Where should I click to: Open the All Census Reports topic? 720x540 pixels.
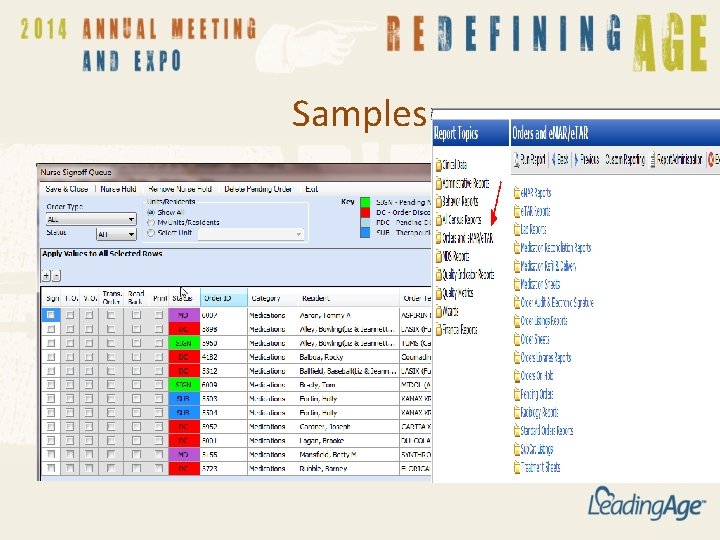click(461, 219)
